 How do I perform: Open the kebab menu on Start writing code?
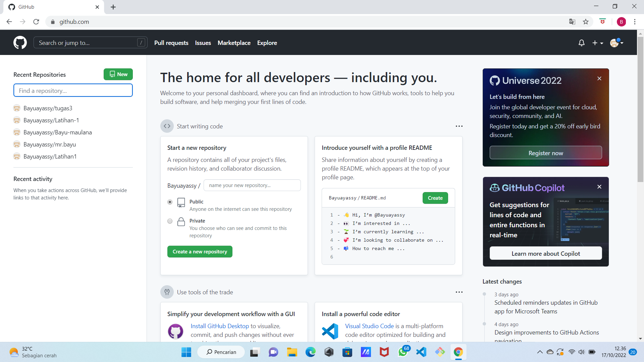point(459,126)
